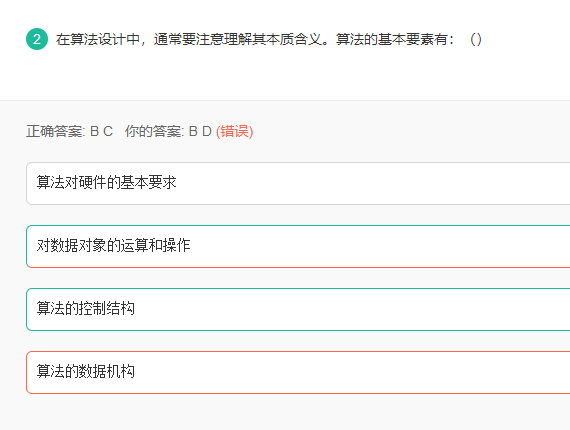
Task: Click the phrase 在算法设计中 in the question
Action: (x=98, y=39)
